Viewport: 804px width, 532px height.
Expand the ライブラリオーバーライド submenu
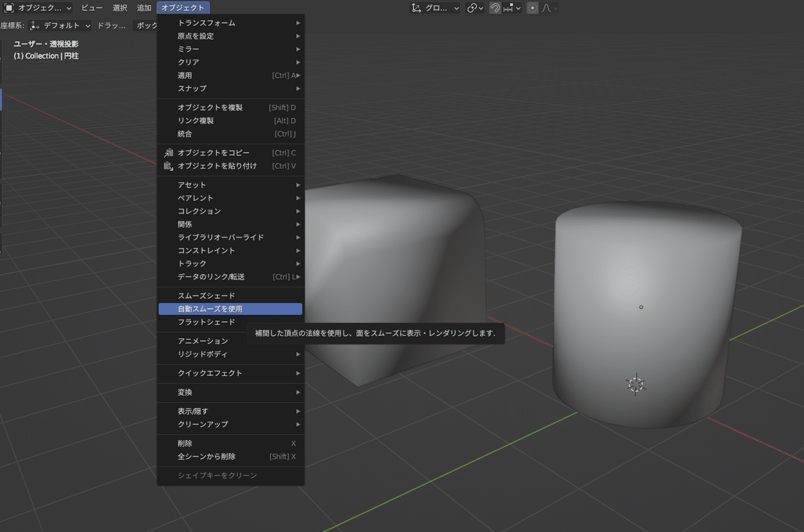pos(230,237)
